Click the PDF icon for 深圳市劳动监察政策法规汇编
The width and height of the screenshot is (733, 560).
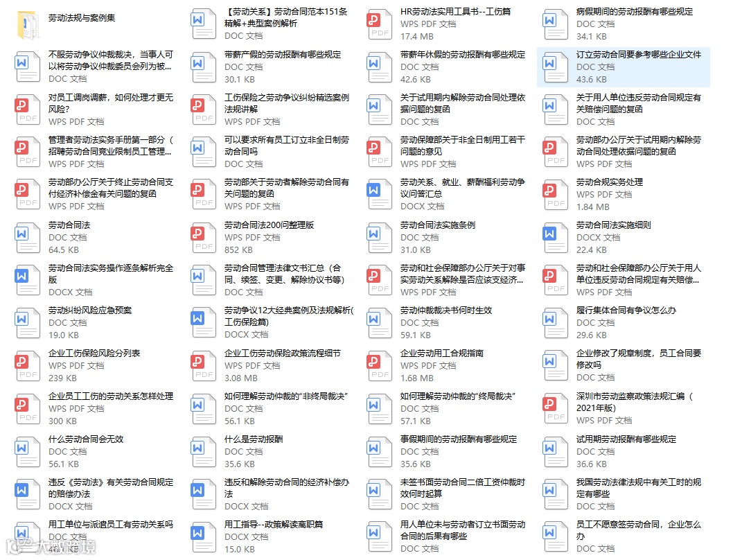click(x=556, y=408)
